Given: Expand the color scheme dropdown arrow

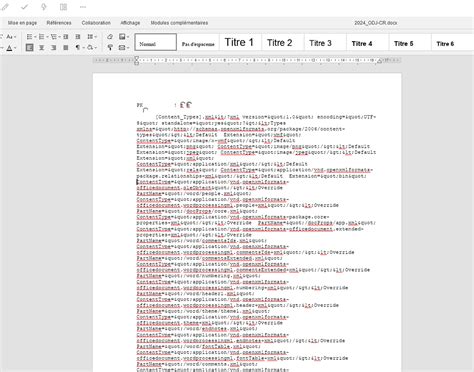Looking at the screenshot, I should pyautogui.click(x=128, y=37).
